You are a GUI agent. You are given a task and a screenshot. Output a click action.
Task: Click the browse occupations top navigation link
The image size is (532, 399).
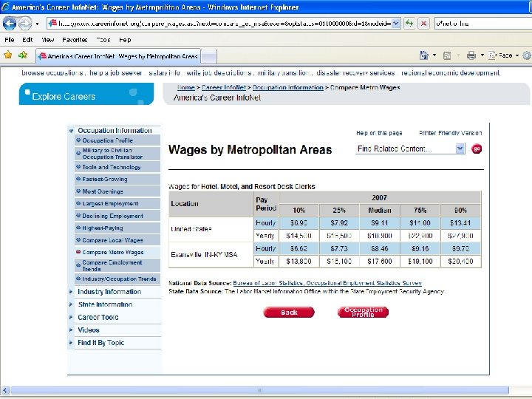coord(52,72)
